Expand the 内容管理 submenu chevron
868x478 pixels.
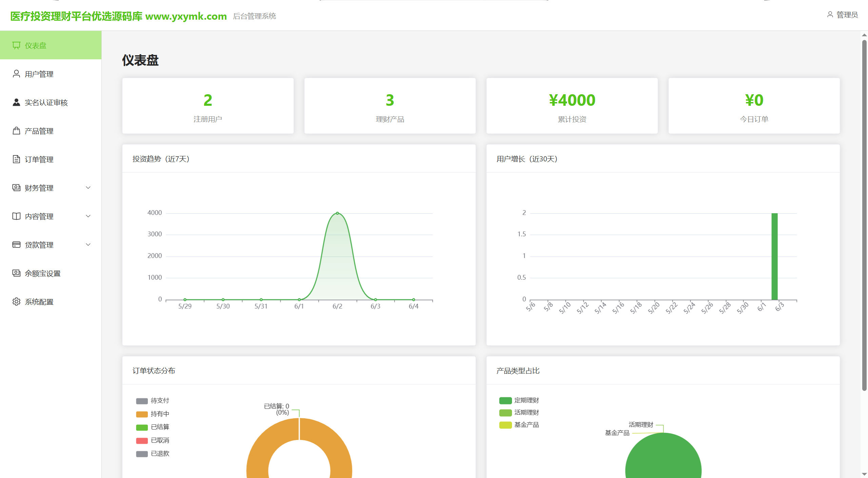pyautogui.click(x=88, y=216)
